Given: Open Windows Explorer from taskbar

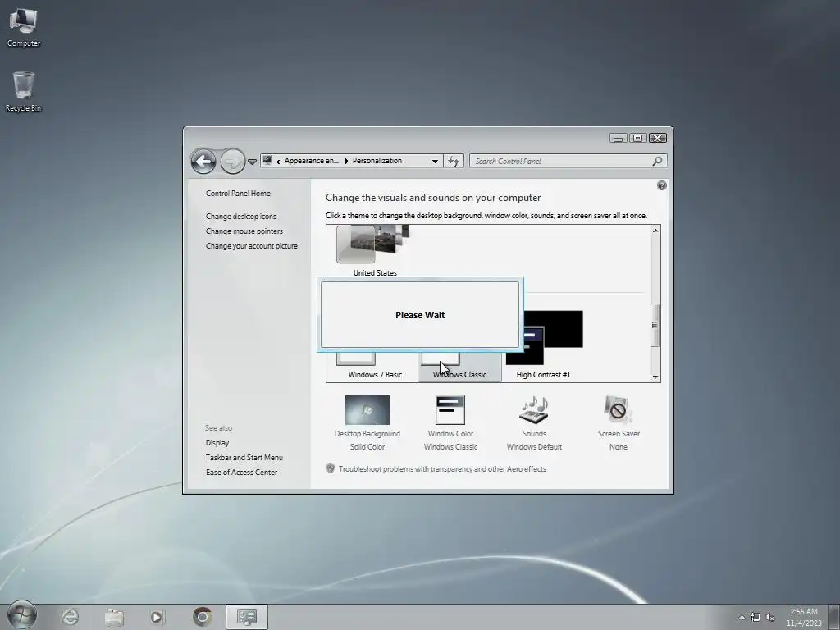Looking at the screenshot, I should 114,617.
